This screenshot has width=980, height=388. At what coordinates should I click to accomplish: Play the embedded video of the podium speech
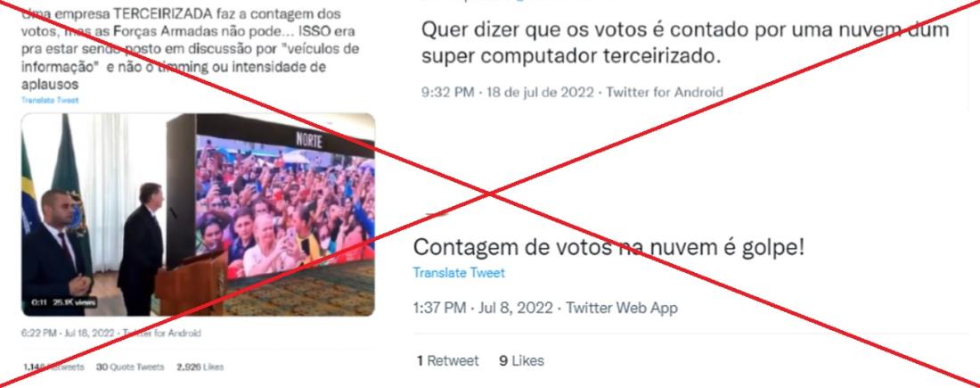coord(198,215)
